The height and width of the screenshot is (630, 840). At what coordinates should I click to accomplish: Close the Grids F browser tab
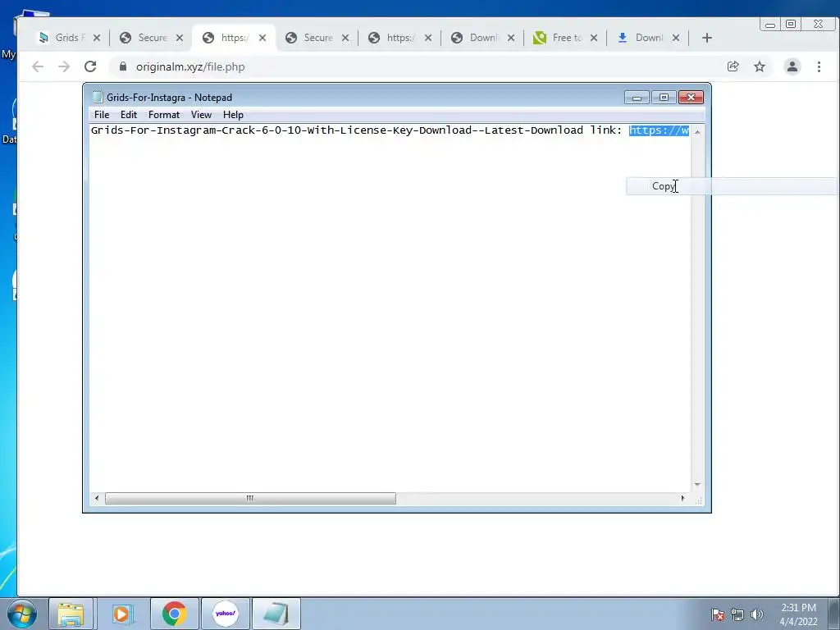[x=97, y=38]
